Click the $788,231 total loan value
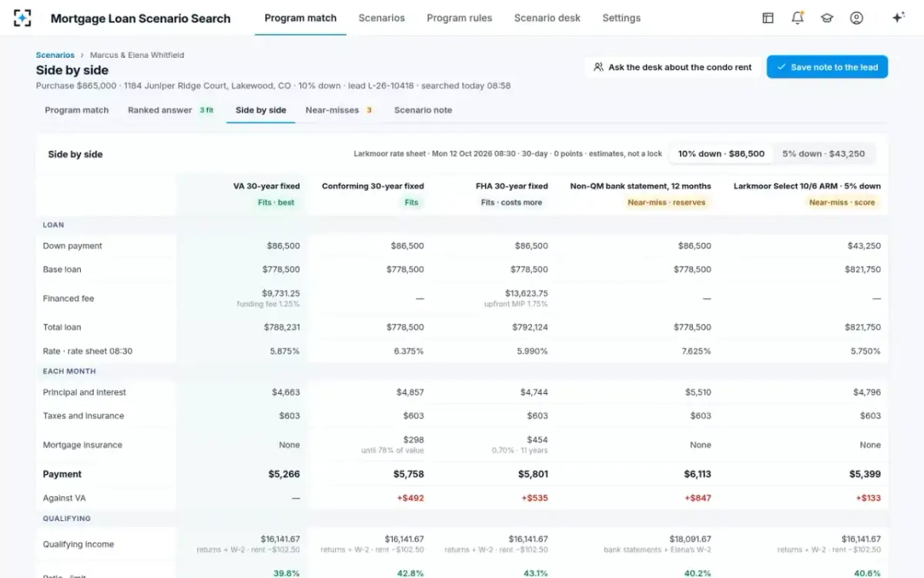This screenshot has height=578, width=924. tap(282, 328)
